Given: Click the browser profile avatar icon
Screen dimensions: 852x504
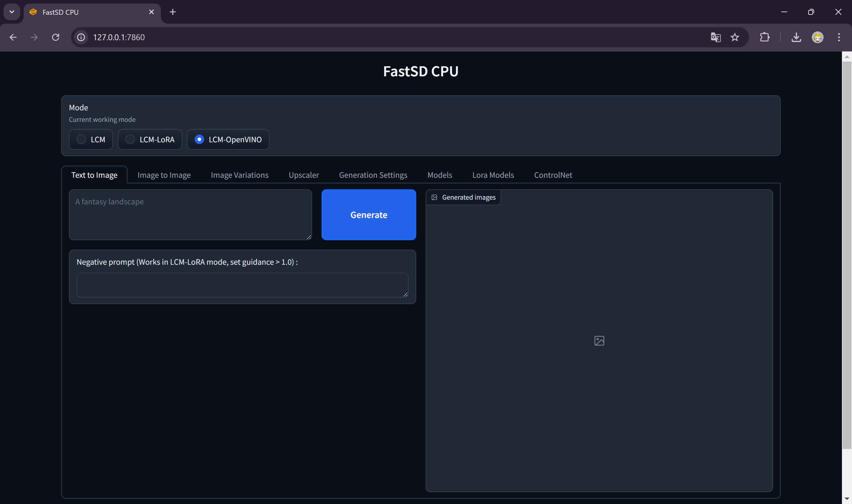Looking at the screenshot, I should [x=818, y=37].
